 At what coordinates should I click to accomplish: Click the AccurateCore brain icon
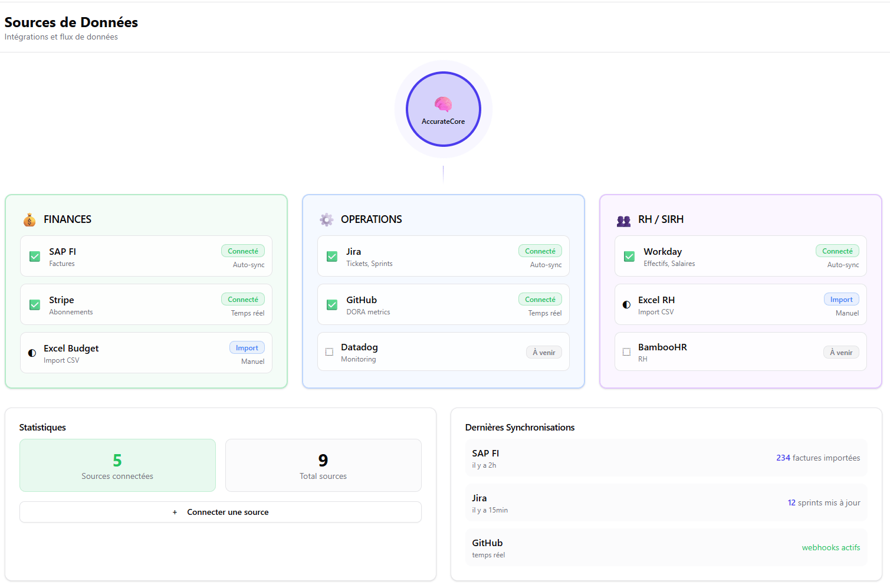tap(443, 104)
